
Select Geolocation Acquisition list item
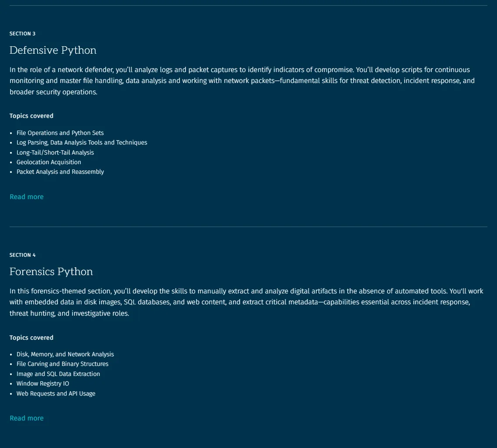pos(49,162)
